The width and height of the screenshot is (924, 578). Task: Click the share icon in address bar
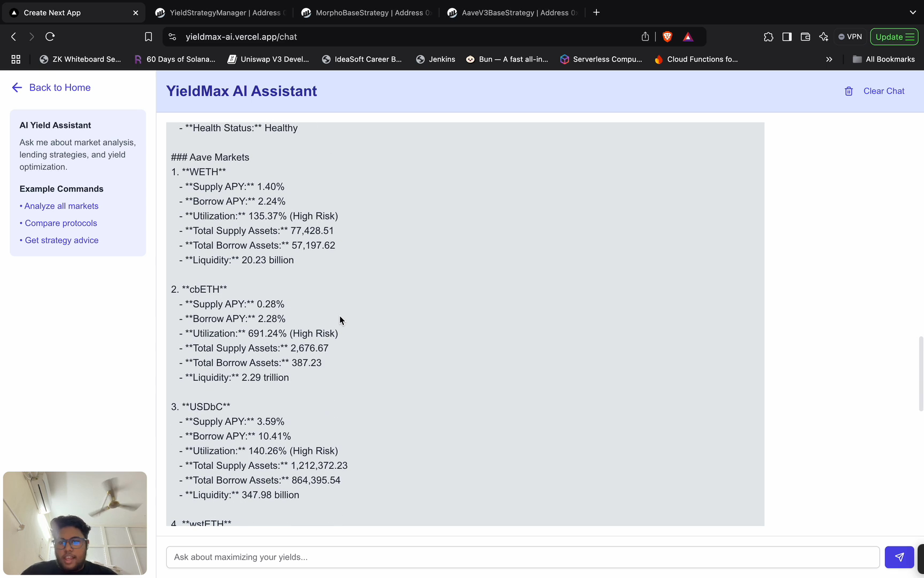click(x=645, y=37)
